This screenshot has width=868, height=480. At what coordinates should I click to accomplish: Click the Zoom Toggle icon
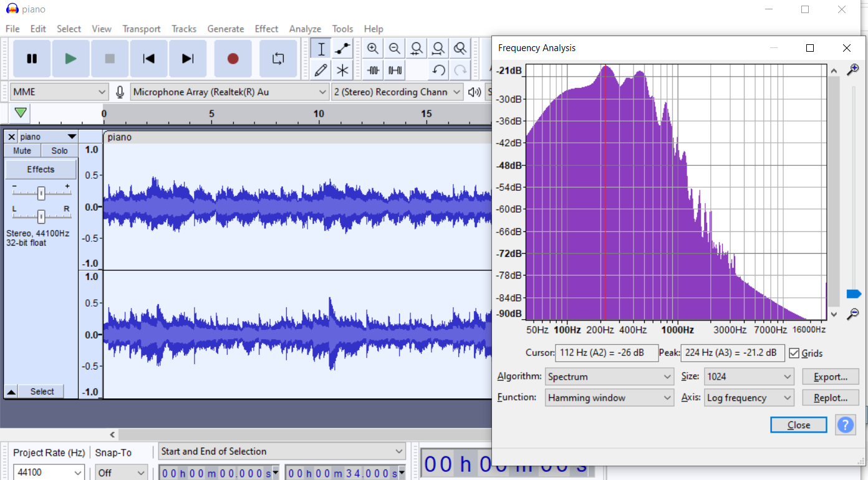click(x=460, y=49)
